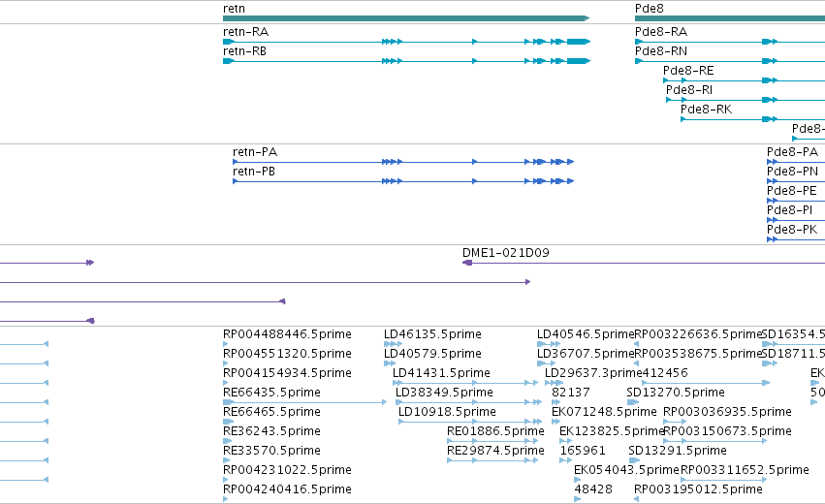This screenshot has width=825, height=504.
Task: Open the Pde8-RN transcript
Action: point(661,51)
